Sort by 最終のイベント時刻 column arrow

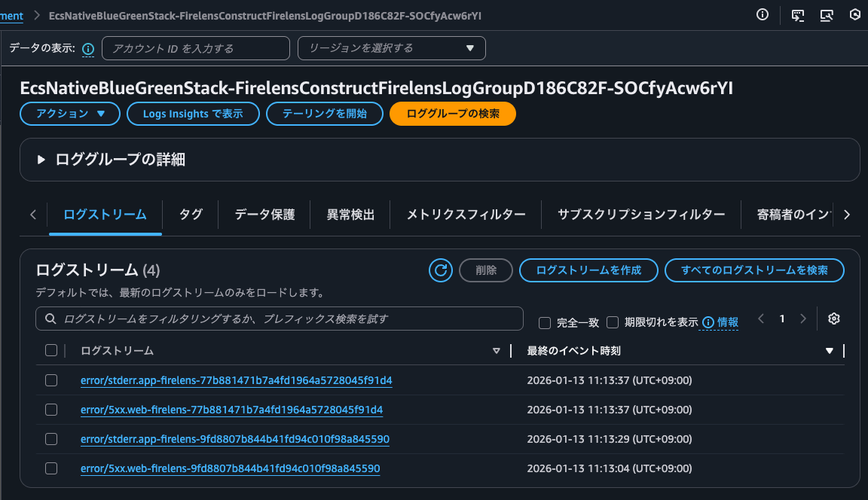(828, 350)
